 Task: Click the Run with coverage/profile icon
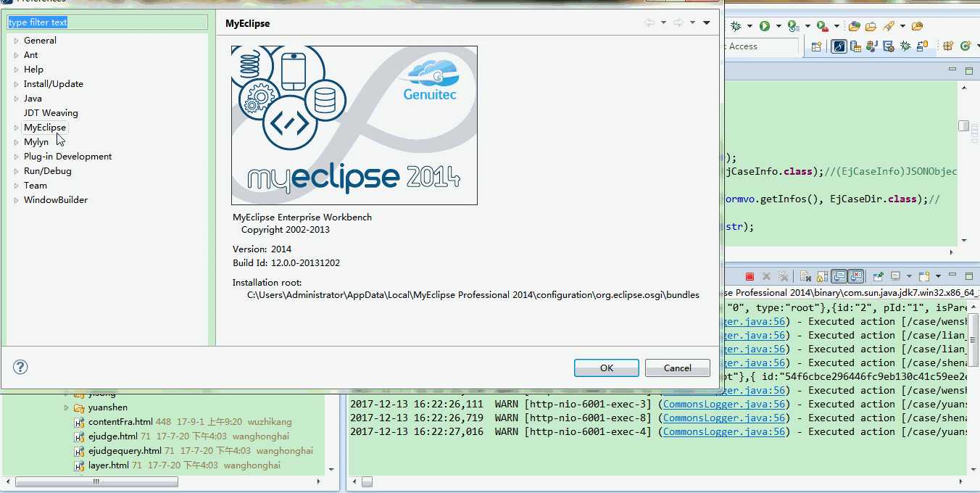[x=794, y=26]
